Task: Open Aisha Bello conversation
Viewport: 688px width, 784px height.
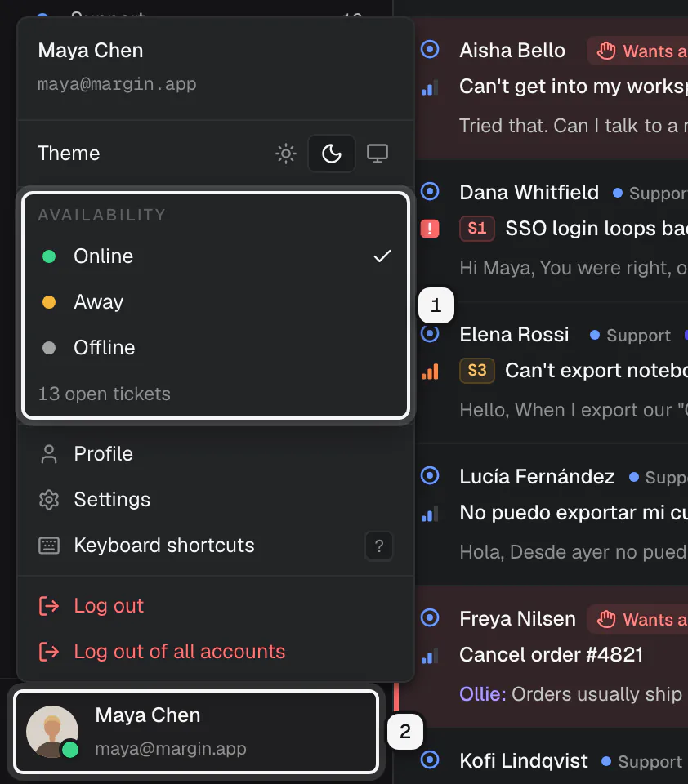Action: coord(552,88)
